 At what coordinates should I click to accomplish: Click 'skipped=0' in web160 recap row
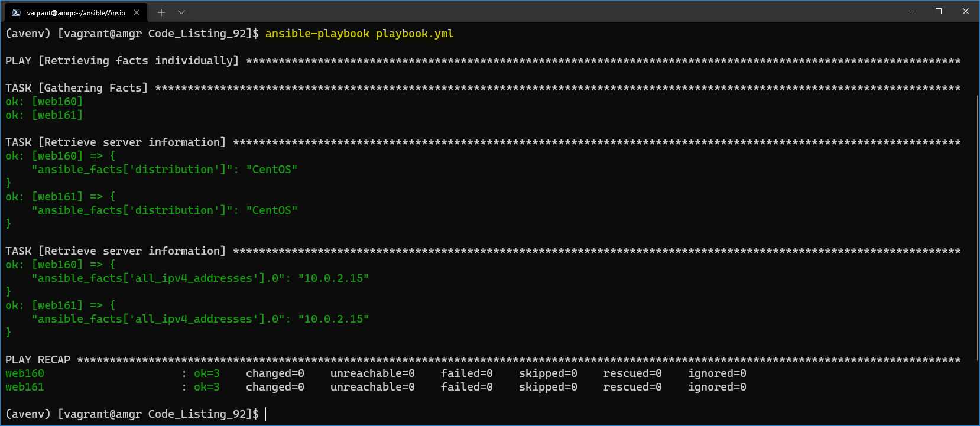[548, 373]
